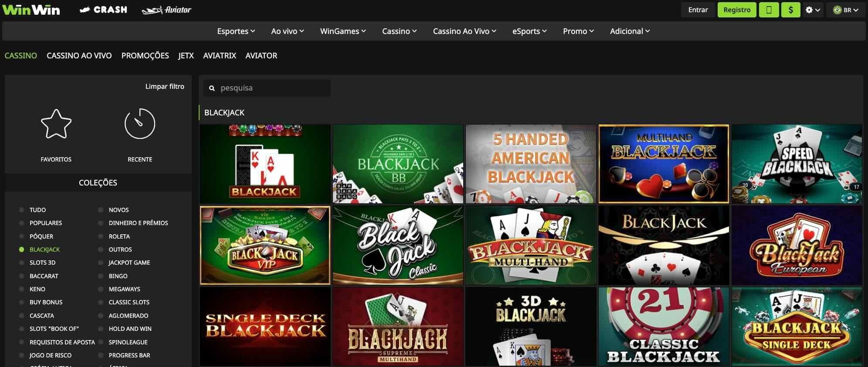Open the Black Jack Classic game thumbnail
The width and height of the screenshot is (868, 367).
(x=398, y=245)
